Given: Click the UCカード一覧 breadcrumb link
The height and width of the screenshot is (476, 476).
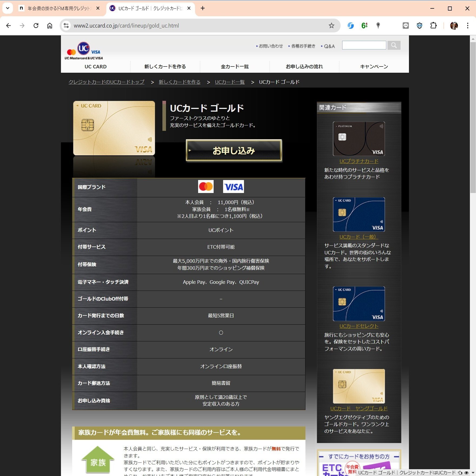Looking at the screenshot, I should pos(230,82).
